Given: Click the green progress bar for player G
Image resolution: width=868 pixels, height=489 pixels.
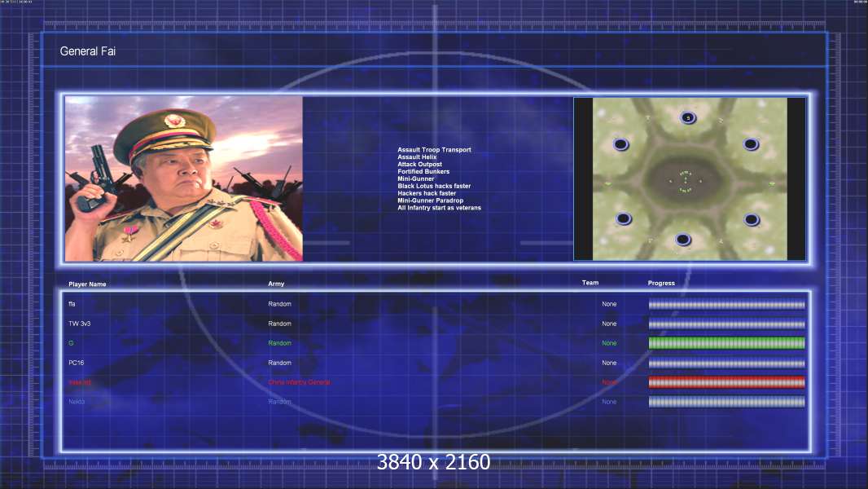Looking at the screenshot, I should (727, 343).
